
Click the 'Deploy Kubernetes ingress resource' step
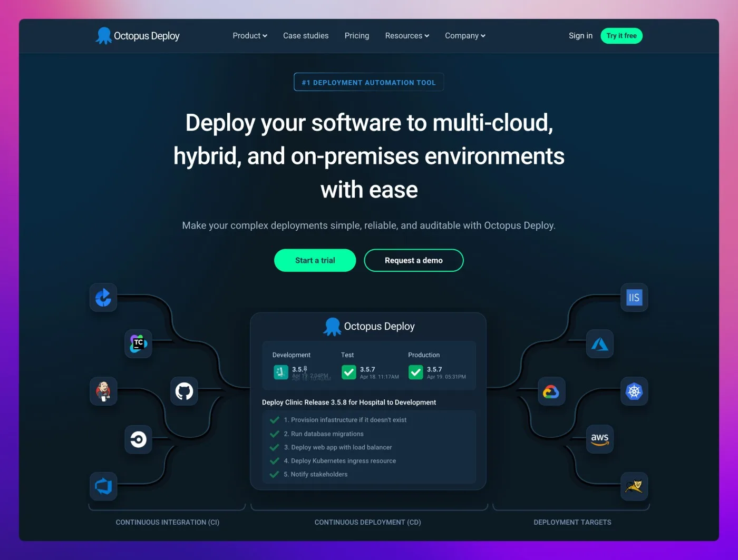340,460
